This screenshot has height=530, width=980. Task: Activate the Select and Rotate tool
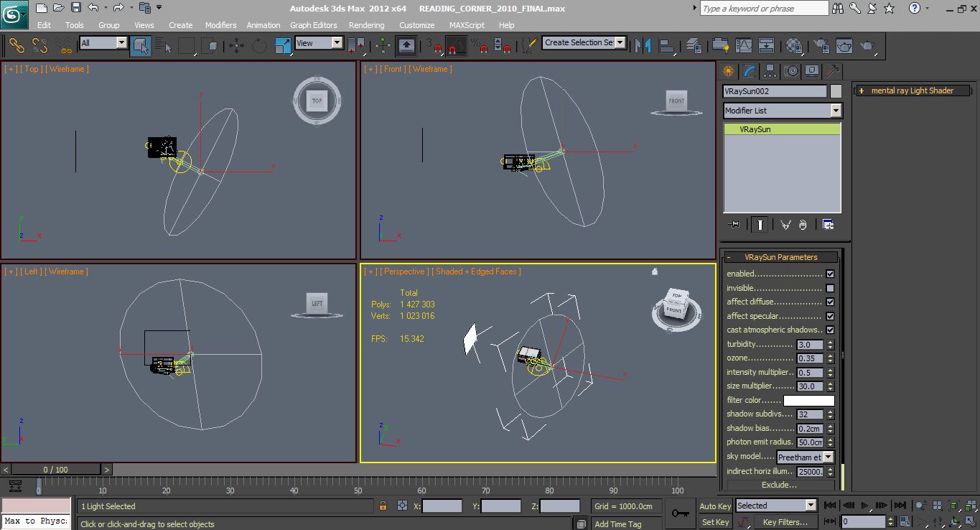tap(259, 46)
